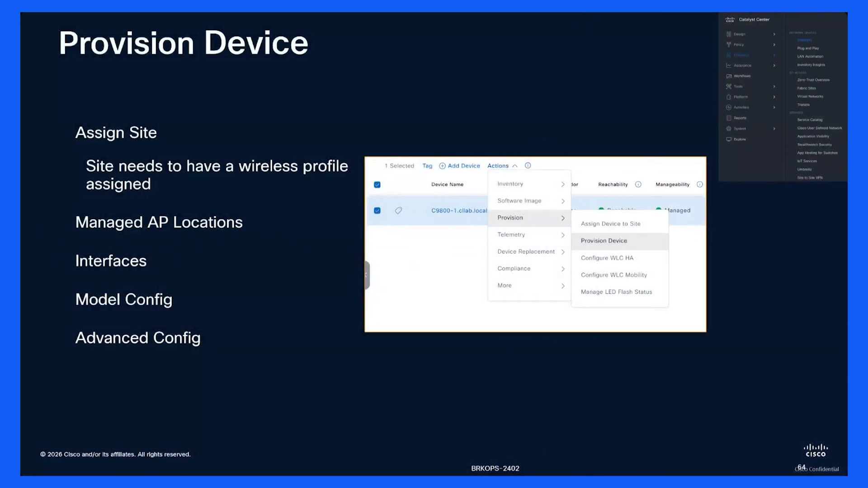Screen dimensions: 868x488
Task: Click the Workflows icon in sidebar
Action: coord(728,76)
